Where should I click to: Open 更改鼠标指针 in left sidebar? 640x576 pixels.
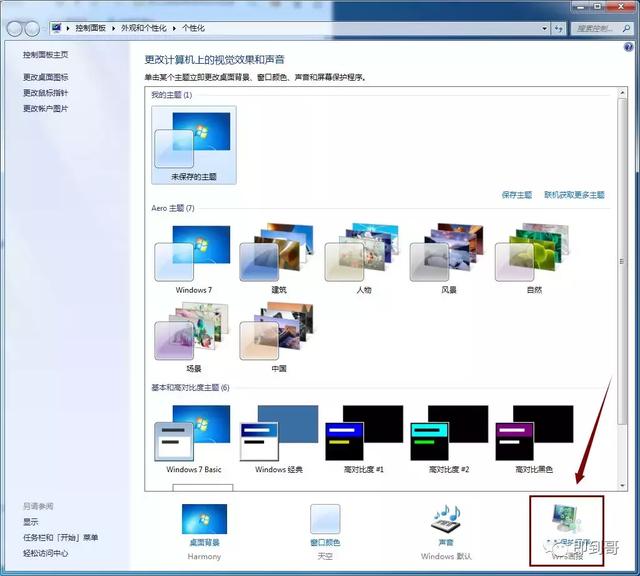tap(46, 93)
